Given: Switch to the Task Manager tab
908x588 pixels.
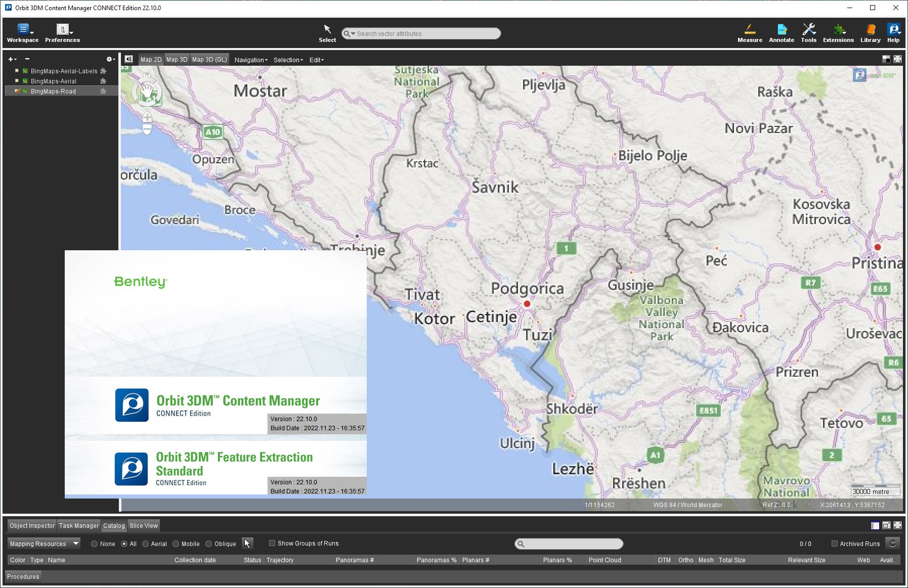Looking at the screenshot, I should [78, 526].
